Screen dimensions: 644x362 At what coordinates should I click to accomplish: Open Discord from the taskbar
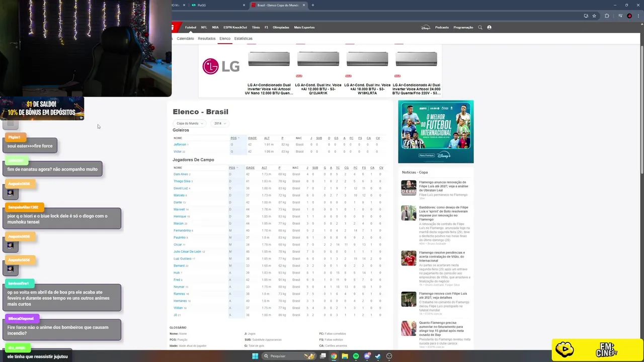click(x=367, y=356)
